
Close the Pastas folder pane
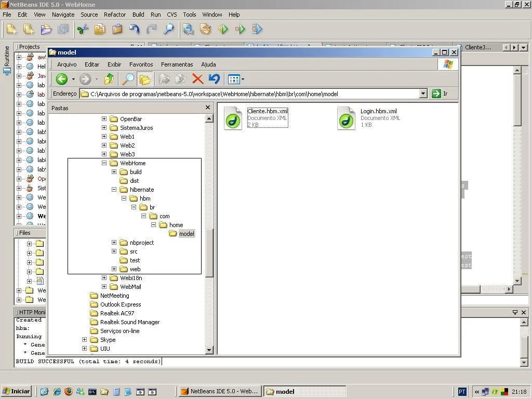click(208, 108)
